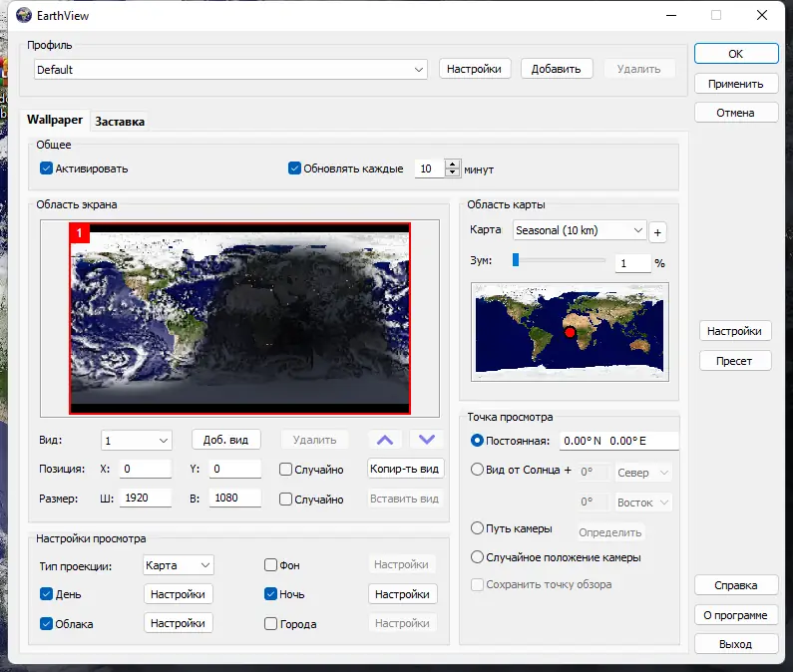The image size is (793, 672).
Task: Click Настройки button beside the map area
Action: coord(735,331)
